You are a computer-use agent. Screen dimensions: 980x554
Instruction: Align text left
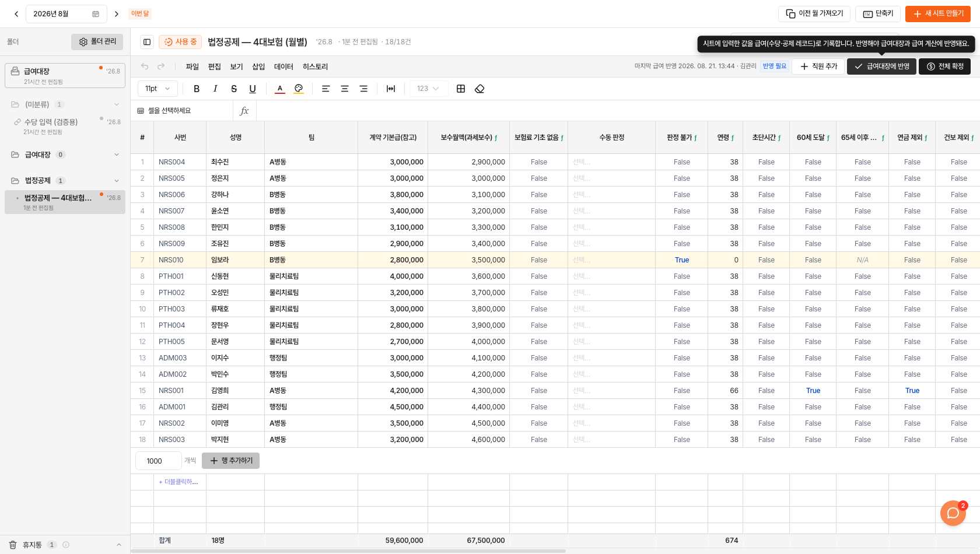pos(326,89)
